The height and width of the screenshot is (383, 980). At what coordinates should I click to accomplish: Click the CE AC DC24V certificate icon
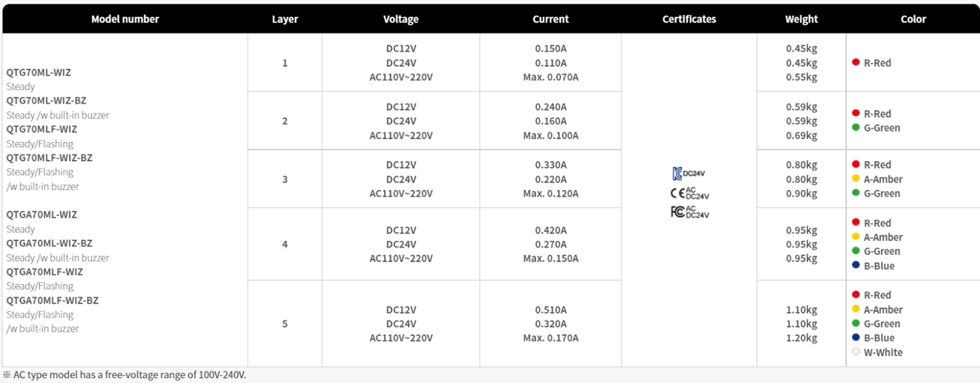[689, 193]
